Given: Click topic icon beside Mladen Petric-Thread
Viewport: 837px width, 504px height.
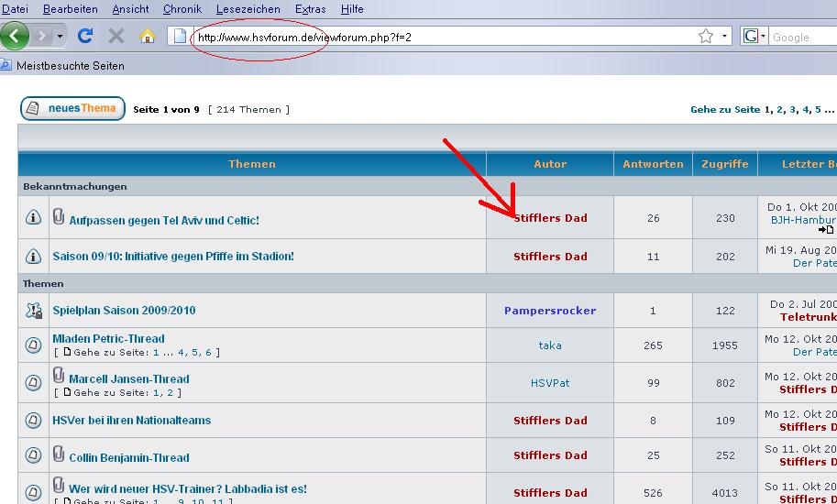Looking at the screenshot, I should pyautogui.click(x=33, y=345).
